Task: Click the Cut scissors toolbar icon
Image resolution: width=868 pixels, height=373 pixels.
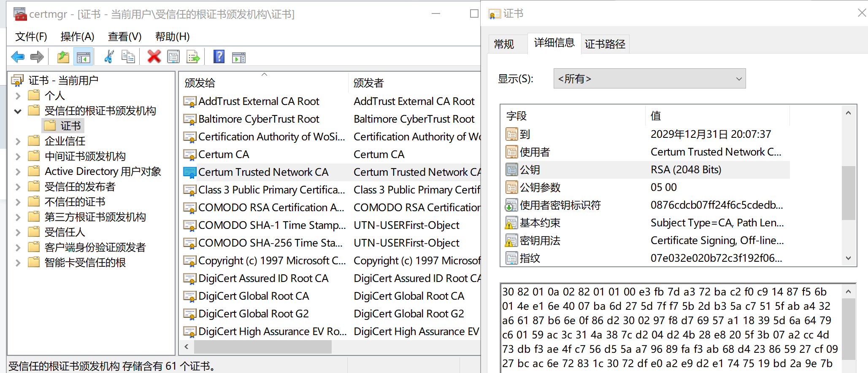Action: tap(109, 56)
